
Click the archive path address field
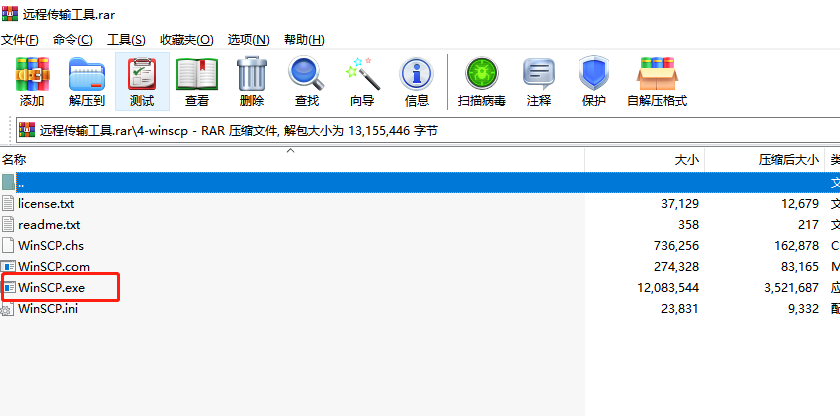(428, 130)
